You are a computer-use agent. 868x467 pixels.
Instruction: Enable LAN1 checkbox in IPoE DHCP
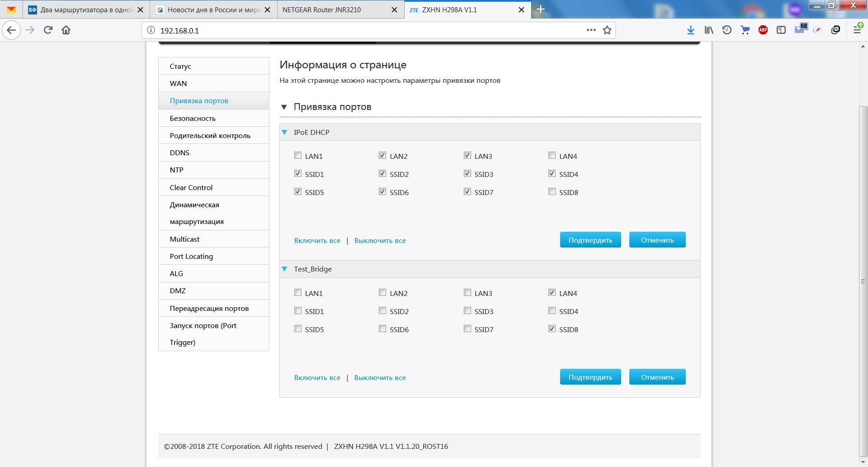point(298,156)
